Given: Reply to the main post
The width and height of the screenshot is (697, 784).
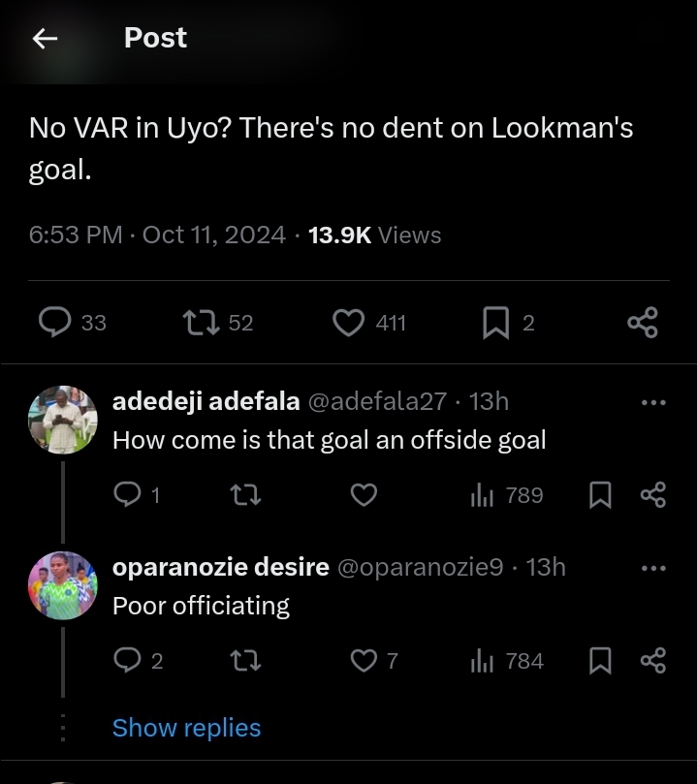Looking at the screenshot, I should coord(54,322).
